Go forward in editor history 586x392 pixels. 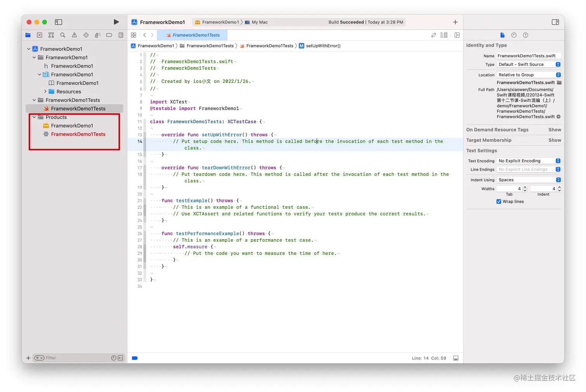[152, 35]
